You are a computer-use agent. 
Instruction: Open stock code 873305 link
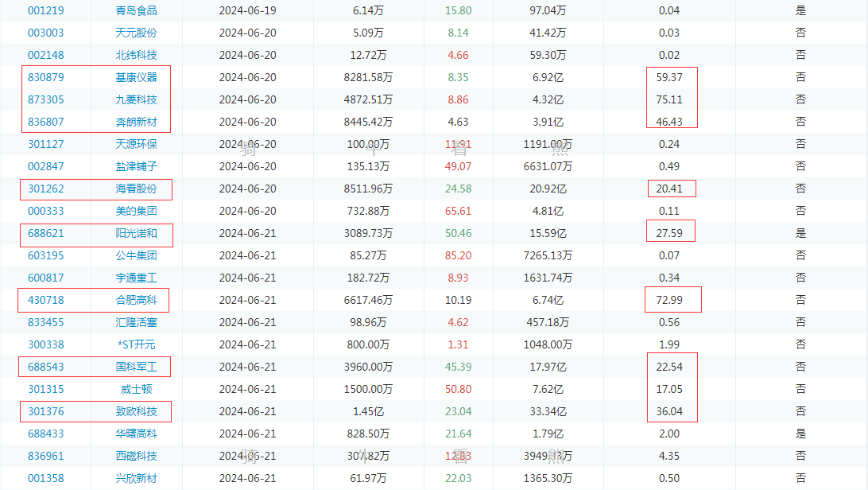click(46, 99)
